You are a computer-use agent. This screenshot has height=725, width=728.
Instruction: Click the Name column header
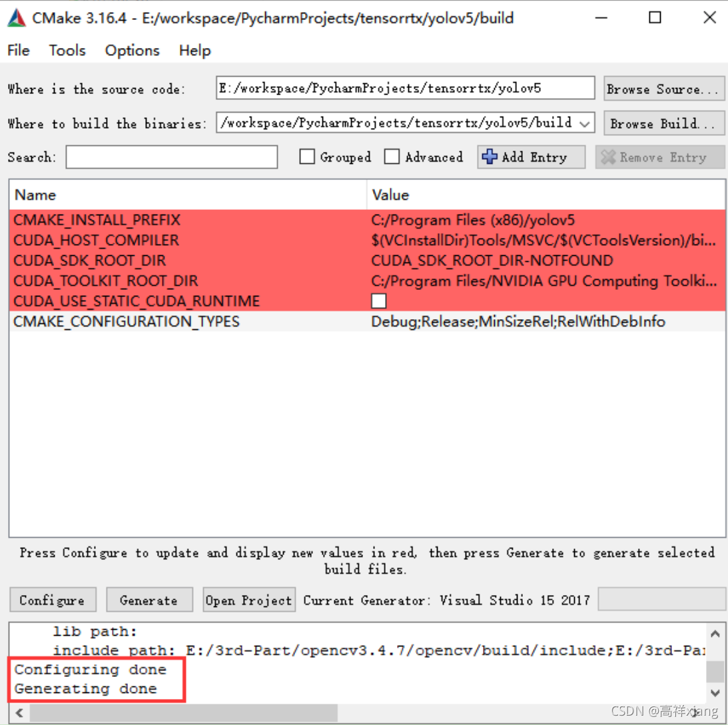point(188,195)
